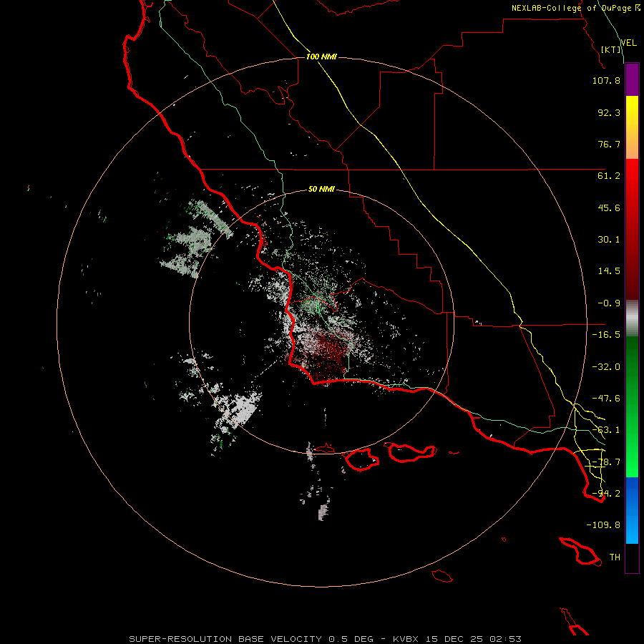
Task: Click the TH legend label
Action: (x=615, y=557)
